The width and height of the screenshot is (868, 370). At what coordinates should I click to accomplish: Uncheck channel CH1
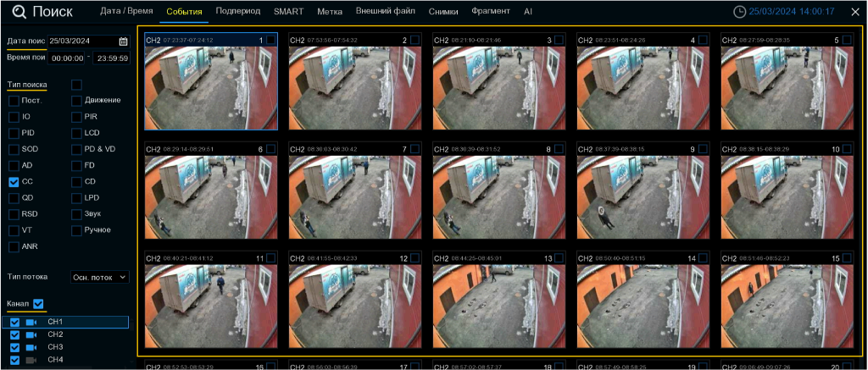coord(14,322)
